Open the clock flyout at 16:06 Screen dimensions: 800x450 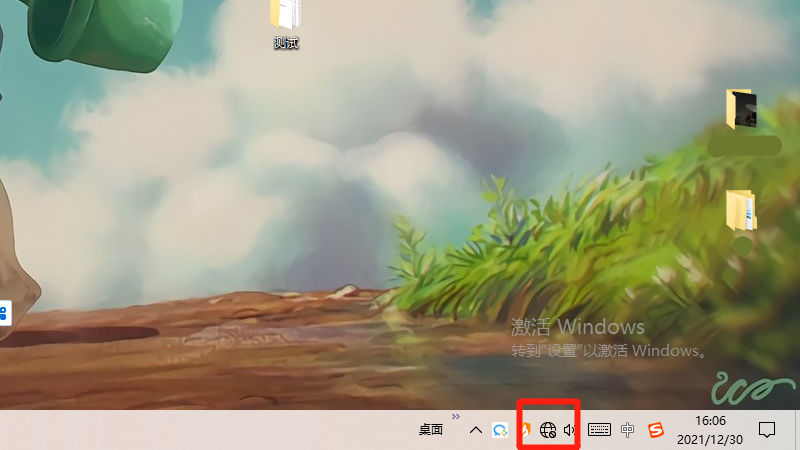point(710,421)
